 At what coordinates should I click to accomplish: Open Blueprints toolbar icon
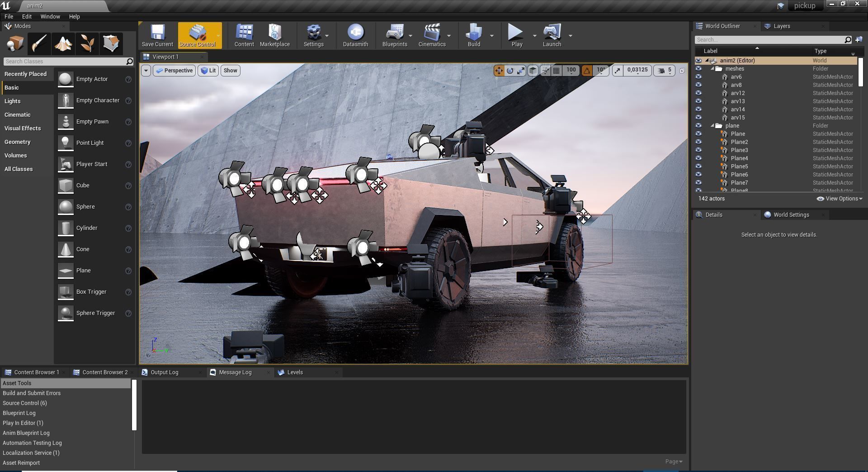(395, 35)
